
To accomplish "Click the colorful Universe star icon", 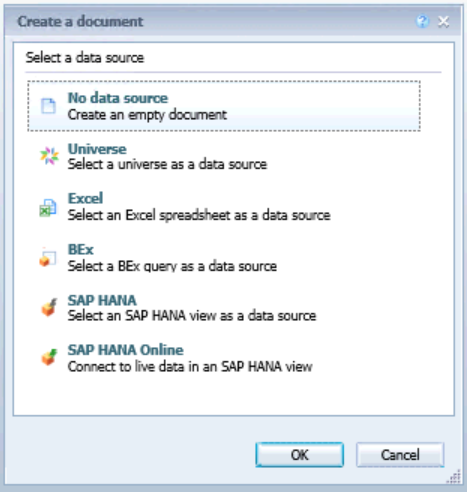I will pyautogui.click(x=49, y=156).
